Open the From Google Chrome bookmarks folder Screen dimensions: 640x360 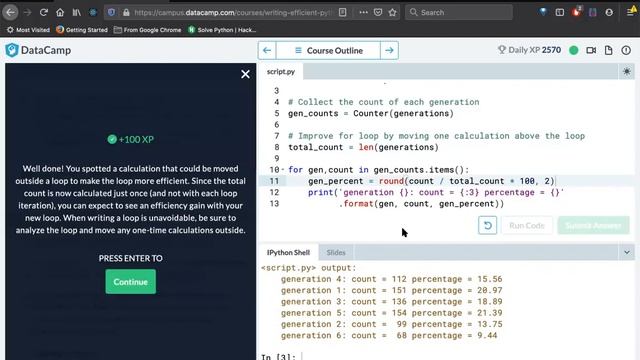click(x=147, y=30)
